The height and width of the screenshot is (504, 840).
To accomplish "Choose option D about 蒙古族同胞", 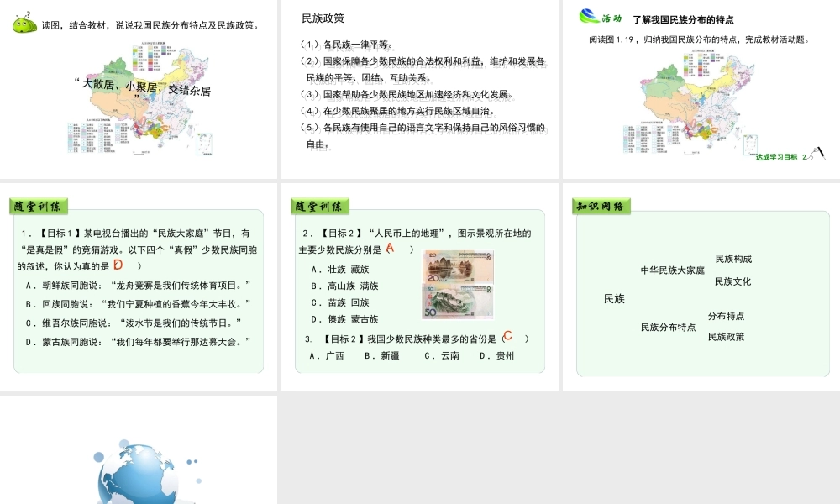I will (138, 342).
